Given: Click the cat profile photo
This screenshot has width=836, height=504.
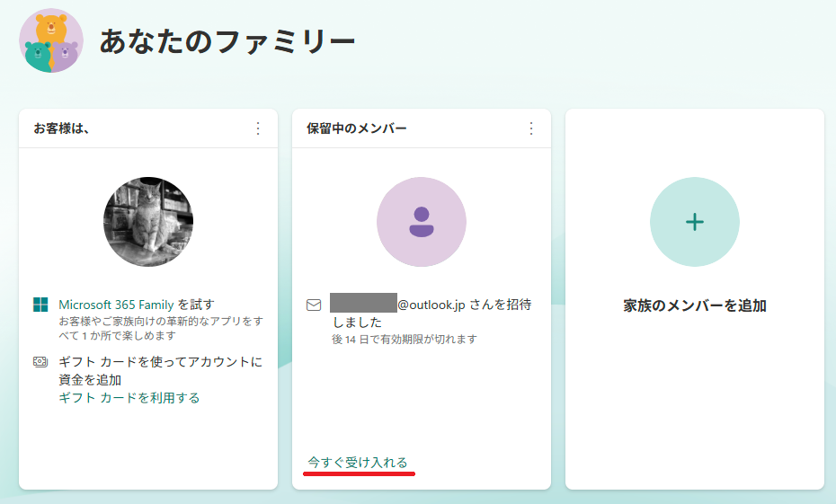Looking at the screenshot, I should pyautogui.click(x=148, y=222).
